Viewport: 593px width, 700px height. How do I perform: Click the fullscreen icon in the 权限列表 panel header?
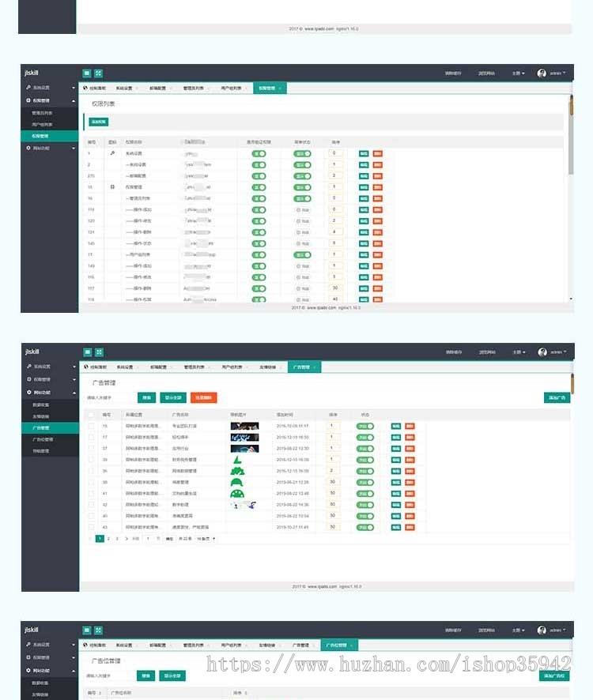[98, 73]
